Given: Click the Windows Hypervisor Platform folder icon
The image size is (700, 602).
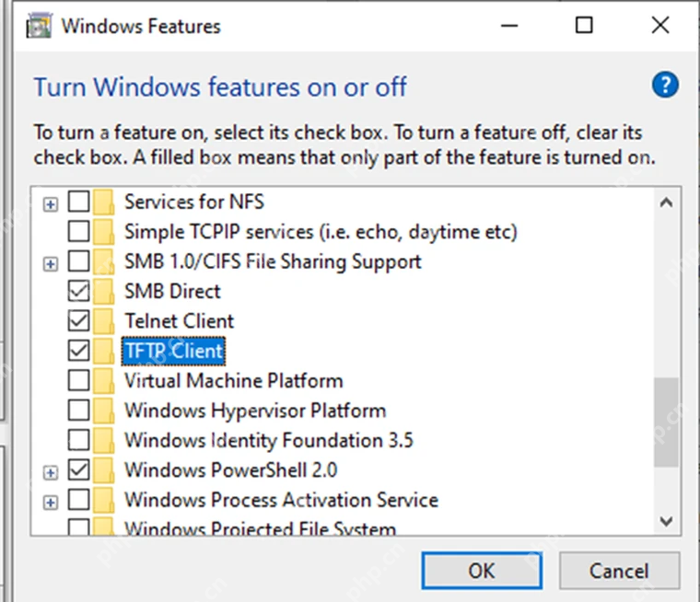Looking at the screenshot, I should coord(103,411).
